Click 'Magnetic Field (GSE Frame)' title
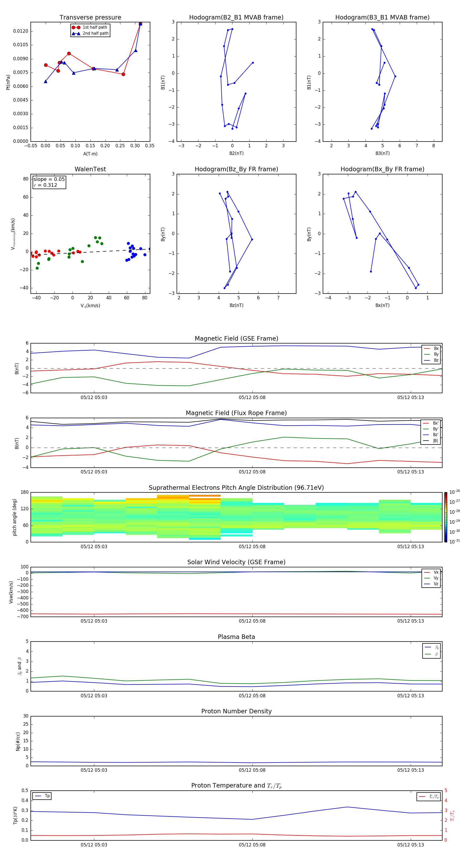Viewport: 473px width, 868px height. pos(236,339)
